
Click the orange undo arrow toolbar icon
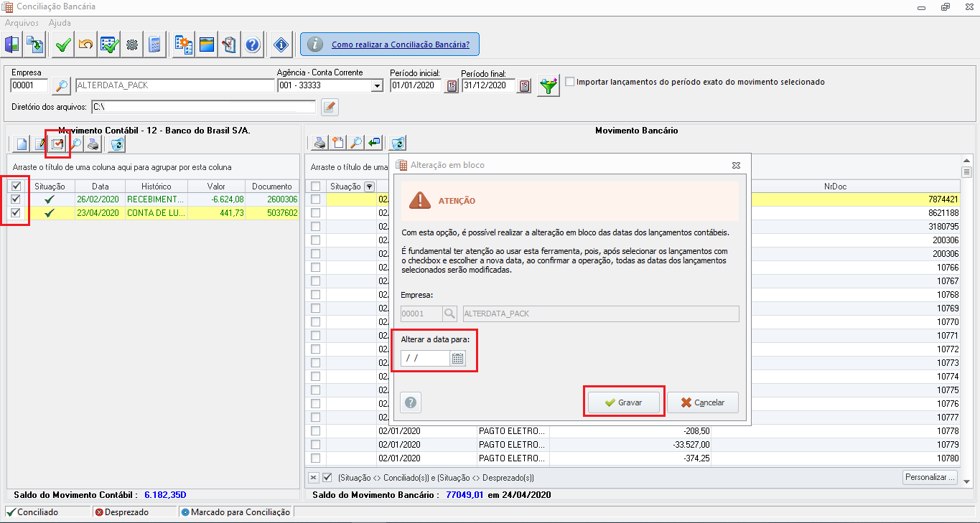click(x=85, y=45)
